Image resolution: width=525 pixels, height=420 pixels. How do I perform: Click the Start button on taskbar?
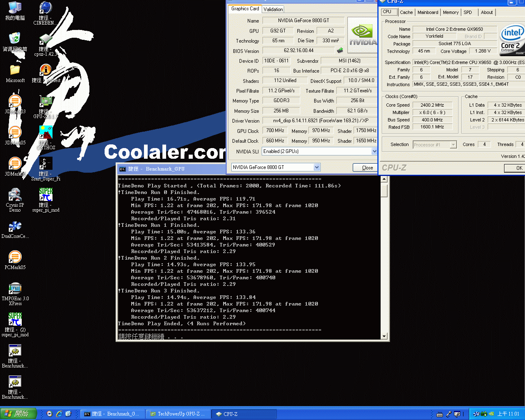18,414
